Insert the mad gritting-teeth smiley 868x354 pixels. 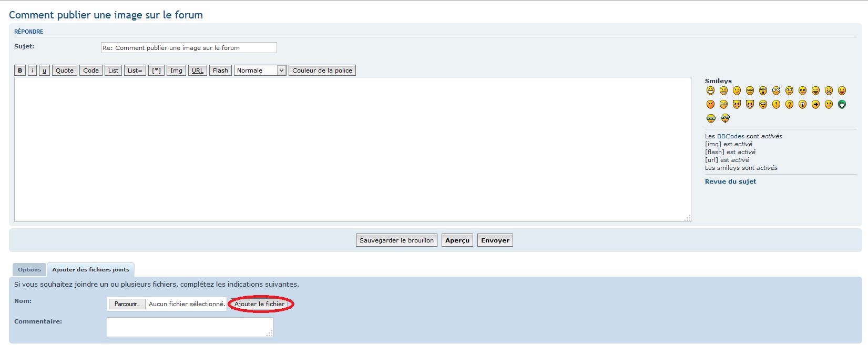click(829, 91)
